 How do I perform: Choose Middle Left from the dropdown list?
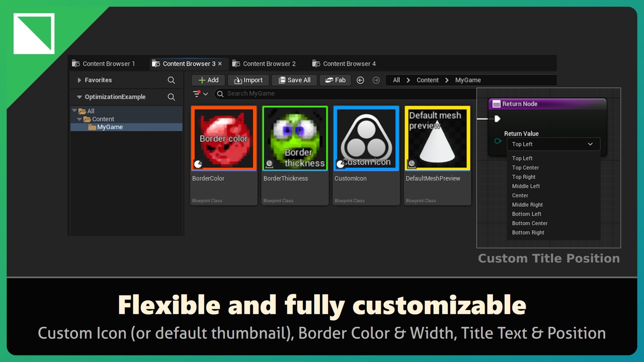526,186
